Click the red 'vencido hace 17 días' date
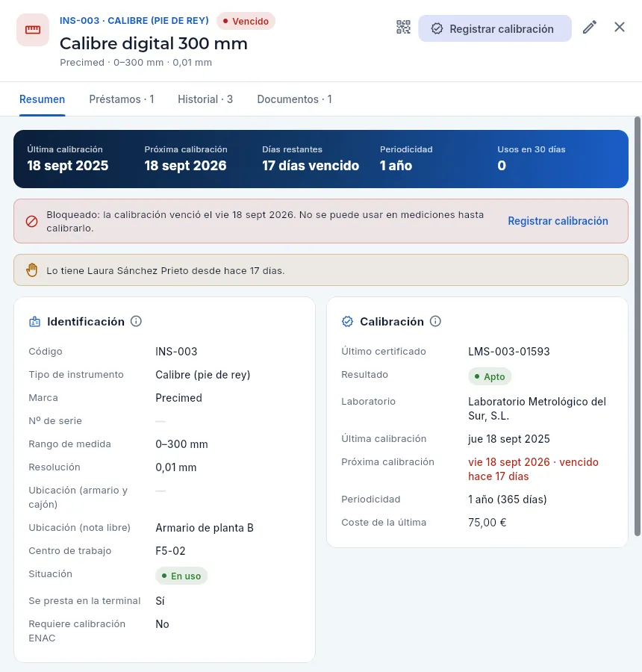This screenshot has width=642, height=672. coord(533,470)
